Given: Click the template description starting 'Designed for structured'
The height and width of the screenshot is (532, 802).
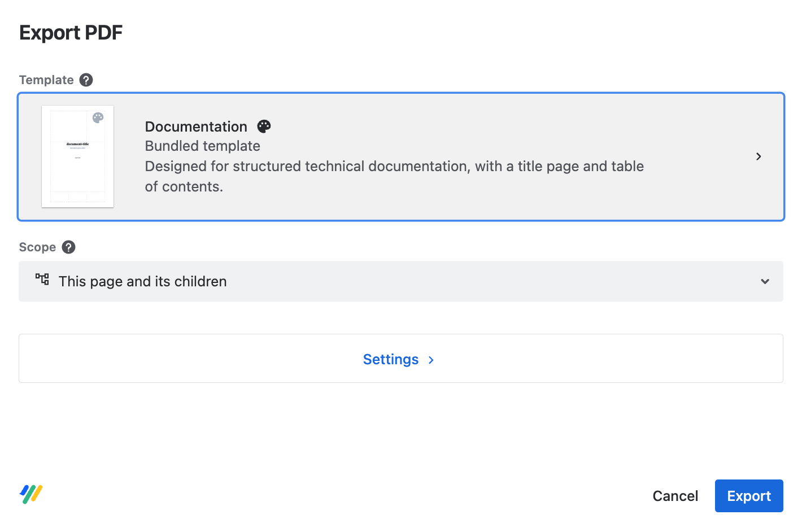Looking at the screenshot, I should pyautogui.click(x=394, y=176).
